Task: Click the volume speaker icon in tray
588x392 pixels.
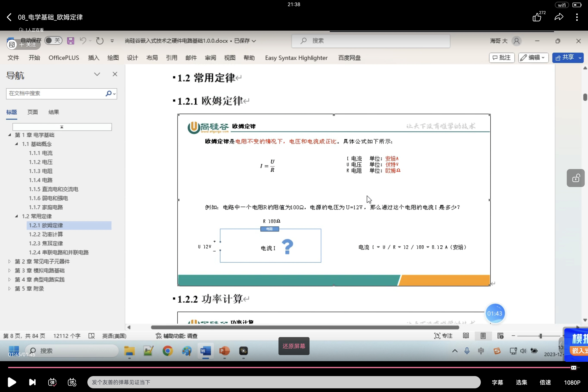Action: pyautogui.click(x=523, y=351)
